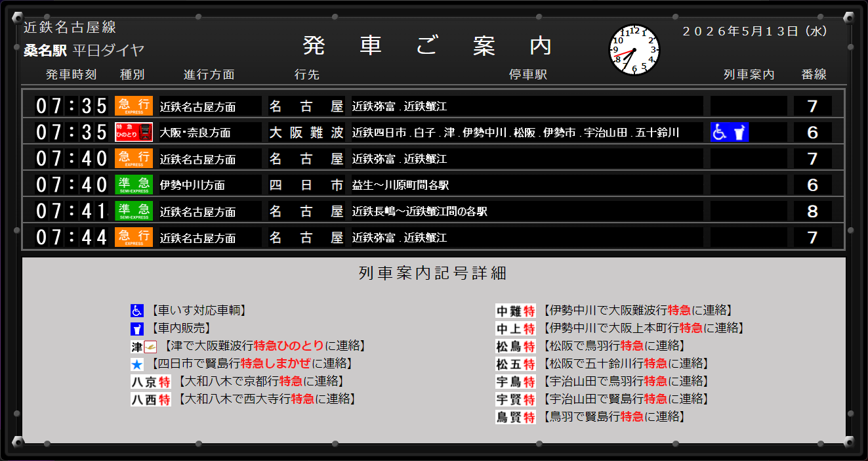
Task: Click the 番線 column header
Action: (x=814, y=75)
